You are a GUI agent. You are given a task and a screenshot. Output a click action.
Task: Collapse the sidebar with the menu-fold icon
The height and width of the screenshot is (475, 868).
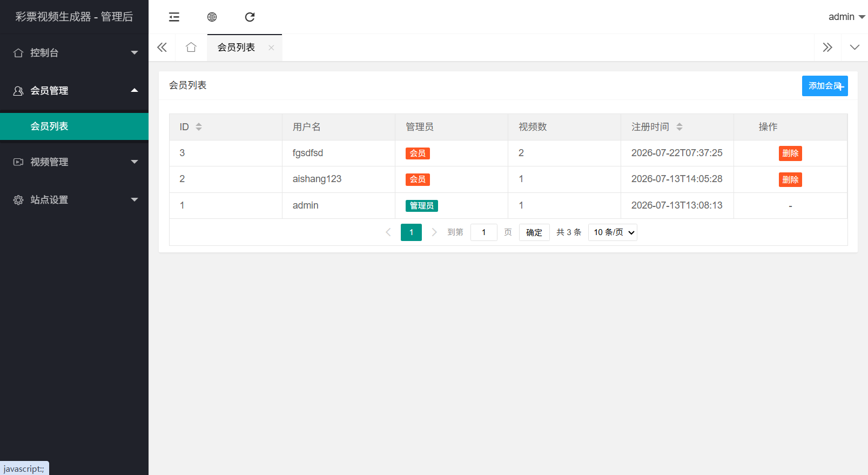pyautogui.click(x=174, y=17)
